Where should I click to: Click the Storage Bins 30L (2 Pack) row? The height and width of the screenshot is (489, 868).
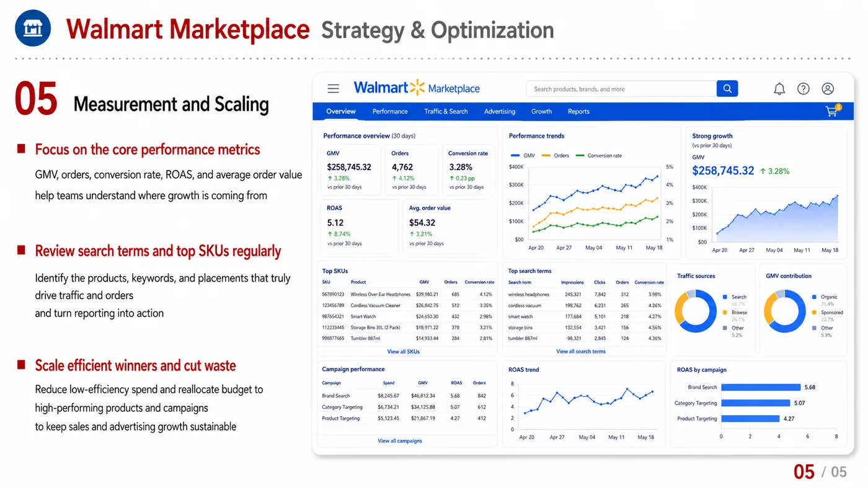coord(407,328)
